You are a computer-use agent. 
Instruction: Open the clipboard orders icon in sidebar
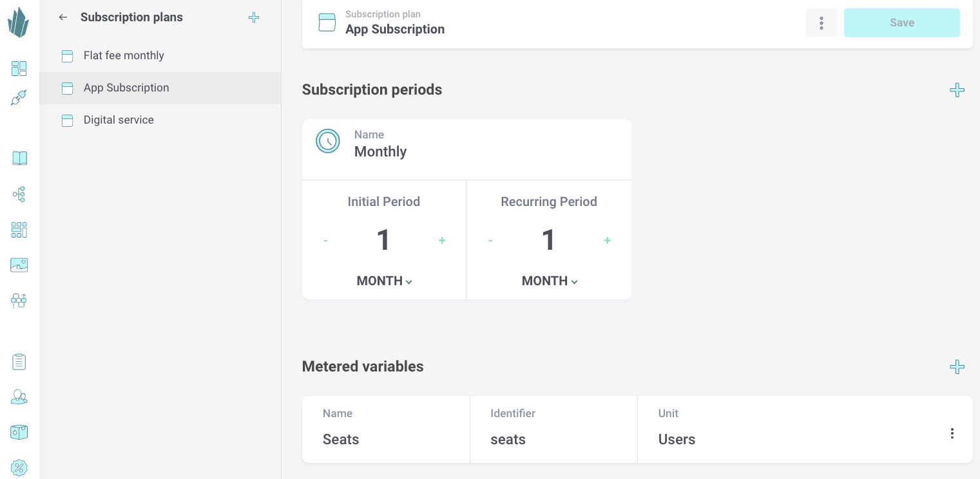coord(19,362)
